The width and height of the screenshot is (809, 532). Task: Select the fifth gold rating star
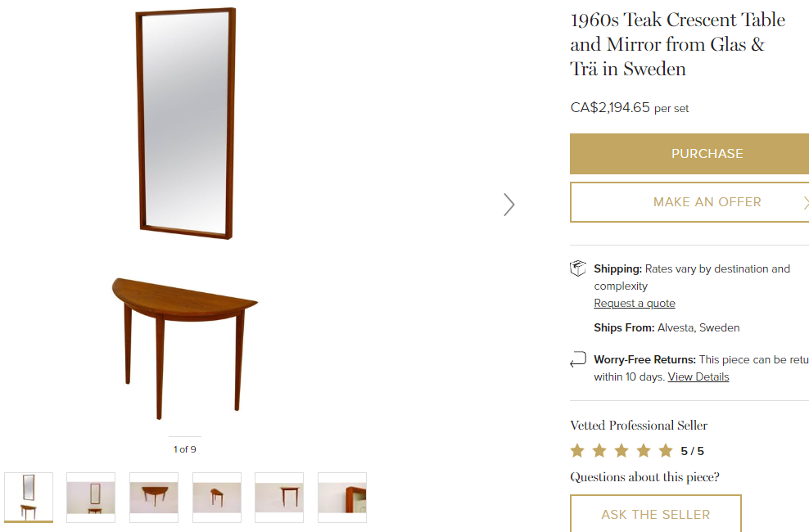(x=666, y=450)
